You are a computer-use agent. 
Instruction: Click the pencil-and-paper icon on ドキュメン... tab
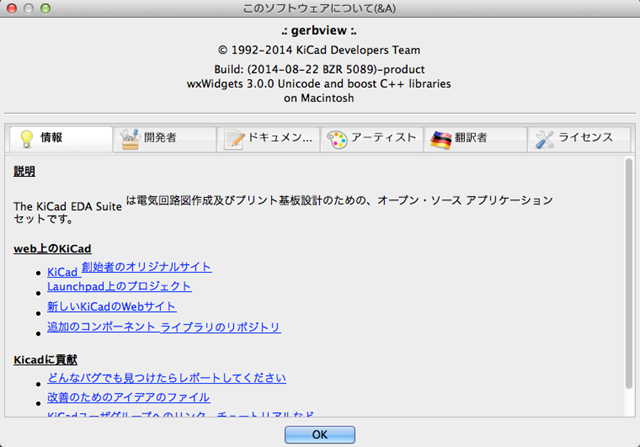coord(235,139)
